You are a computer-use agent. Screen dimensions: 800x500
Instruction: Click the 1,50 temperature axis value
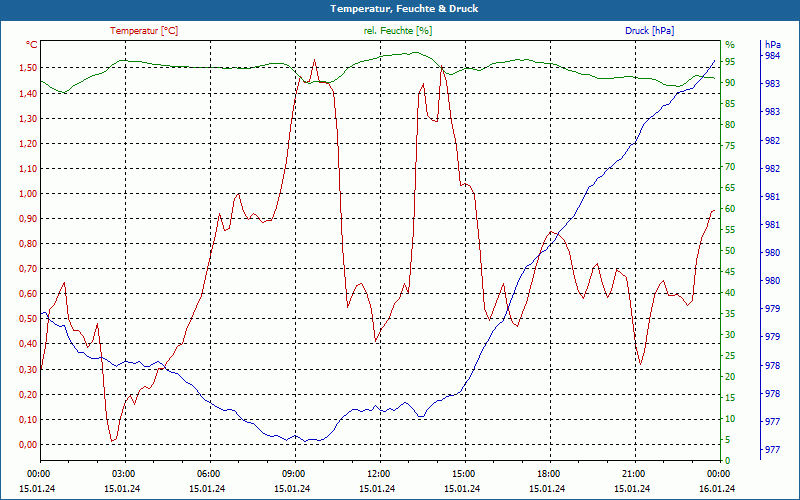[x=28, y=68]
